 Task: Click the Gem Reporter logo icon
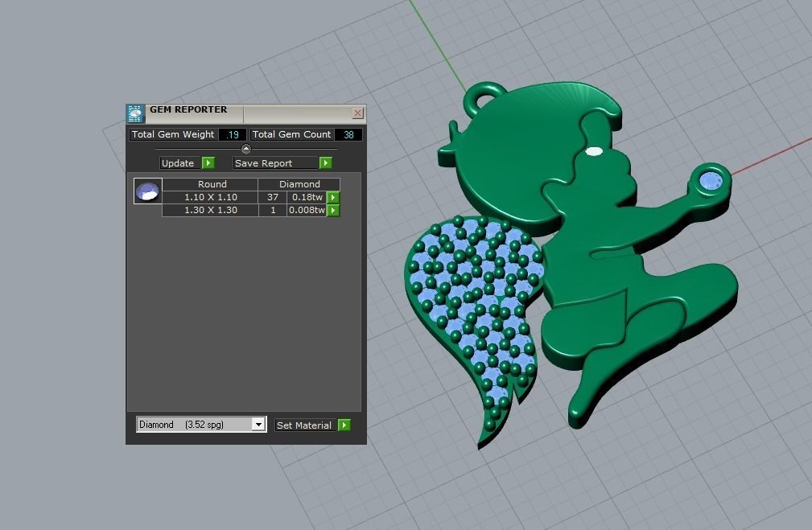click(135, 113)
